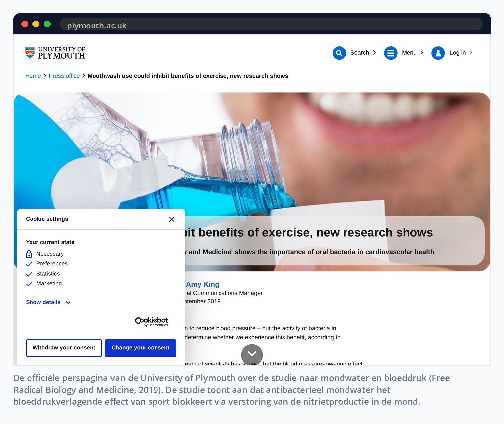Click the grey scroll-down circle button
Screen dimensions: 504x424
pos(252,355)
